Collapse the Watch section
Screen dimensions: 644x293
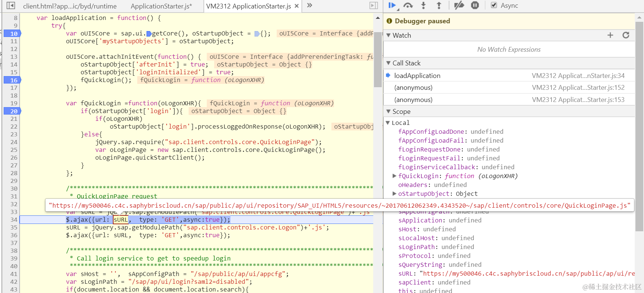[388, 35]
